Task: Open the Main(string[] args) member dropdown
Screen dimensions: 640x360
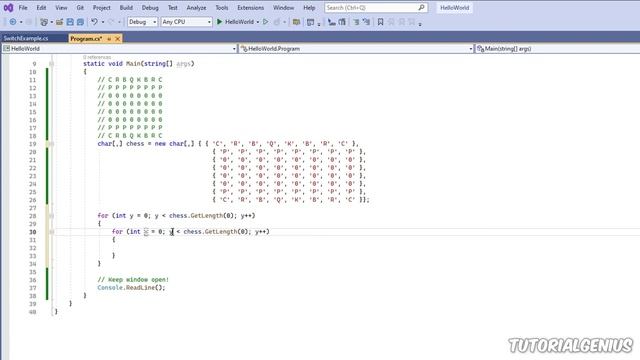Action: tap(558, 49)
